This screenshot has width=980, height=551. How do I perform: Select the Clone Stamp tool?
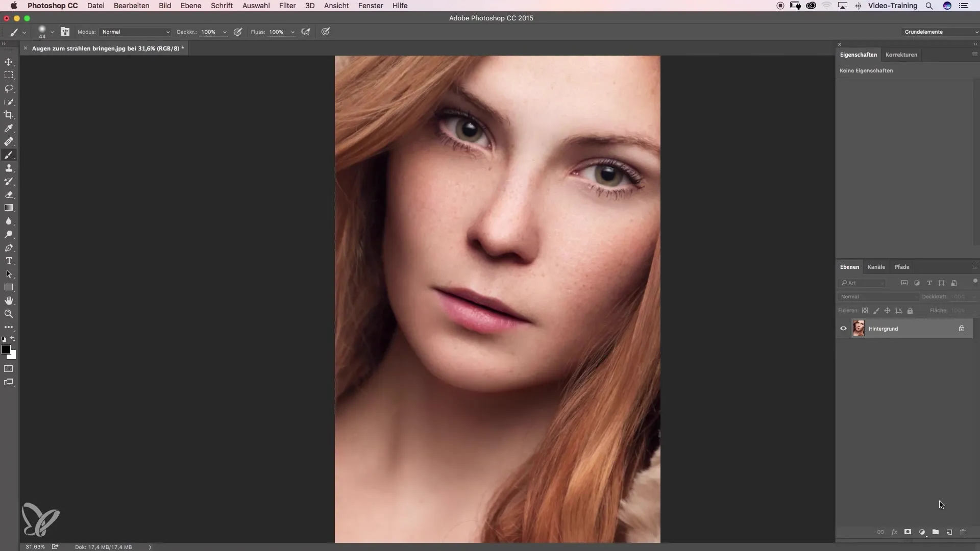[x=9, y=168]
